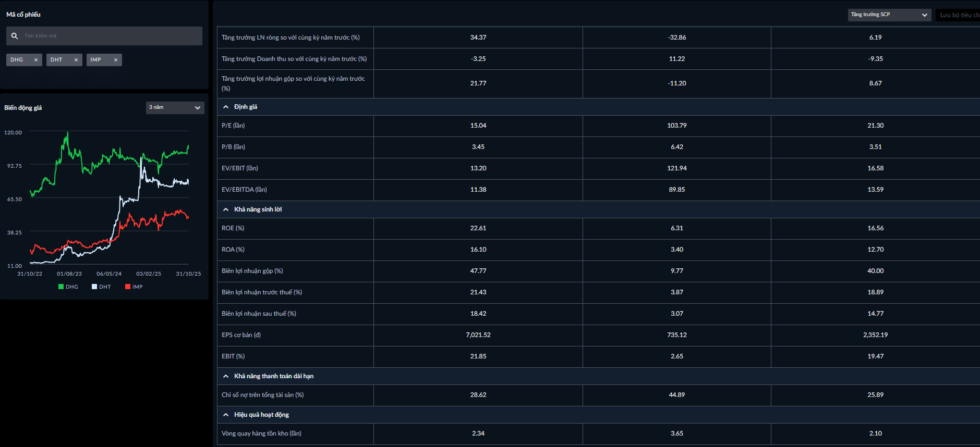Click the search magnifier icon
This screenshot has width=980, height=447.
tap(15, 36)
